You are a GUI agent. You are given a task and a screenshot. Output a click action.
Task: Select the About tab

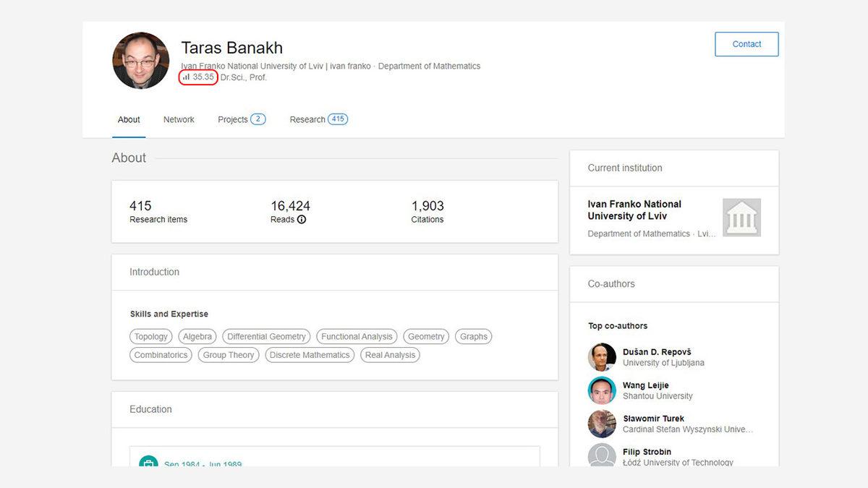[x=129, y=119]
